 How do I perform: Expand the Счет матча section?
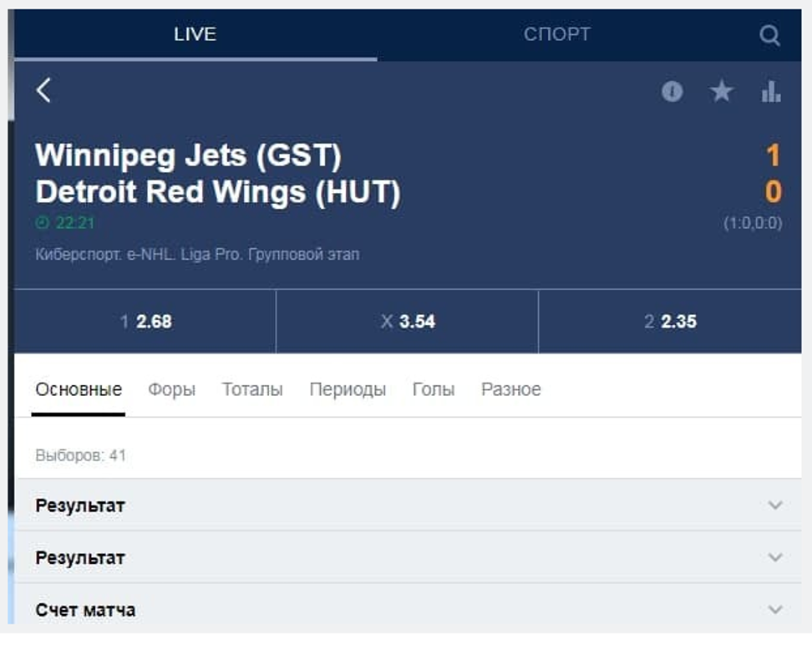(x=408, y=610)
